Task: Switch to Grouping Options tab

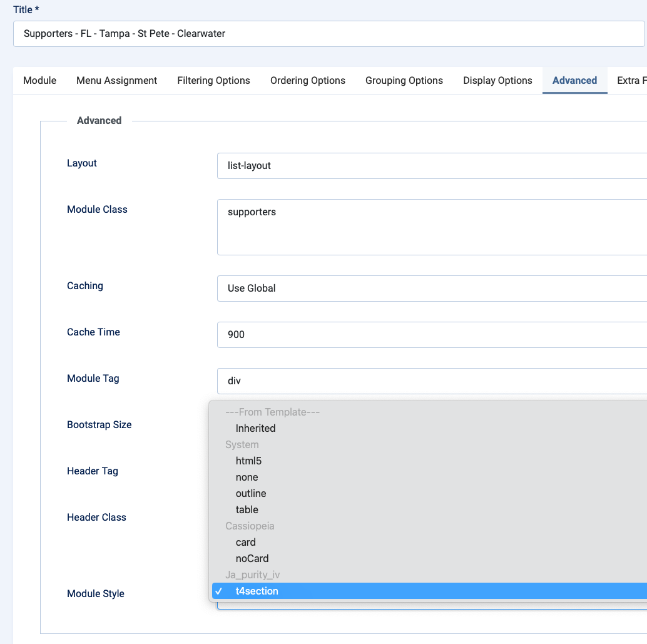Action: click(404, 81)
